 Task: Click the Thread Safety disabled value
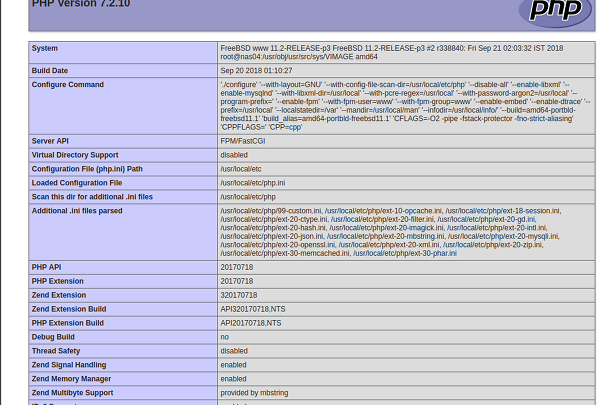tap(234, 351)
